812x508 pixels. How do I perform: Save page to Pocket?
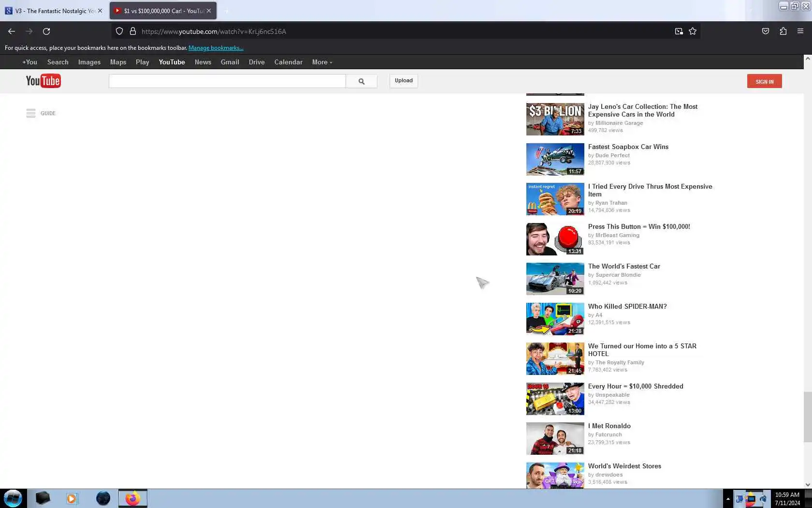pos(766,31)
